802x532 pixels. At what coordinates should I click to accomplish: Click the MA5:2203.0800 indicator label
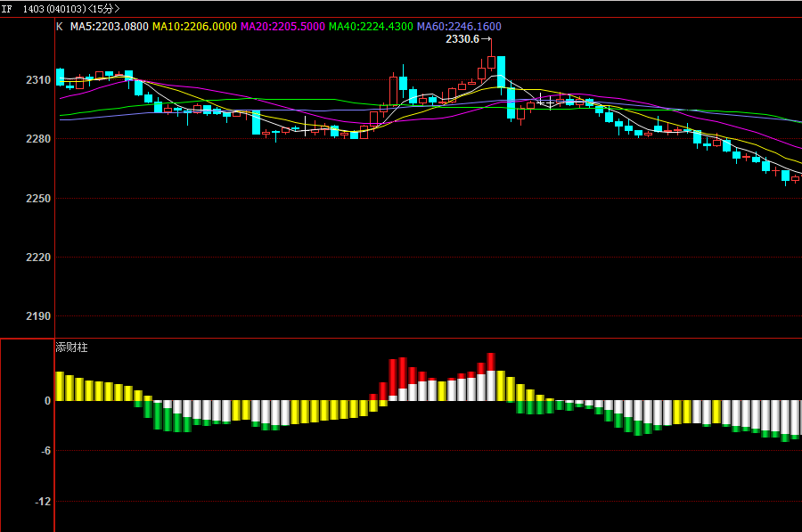[109, 27]
